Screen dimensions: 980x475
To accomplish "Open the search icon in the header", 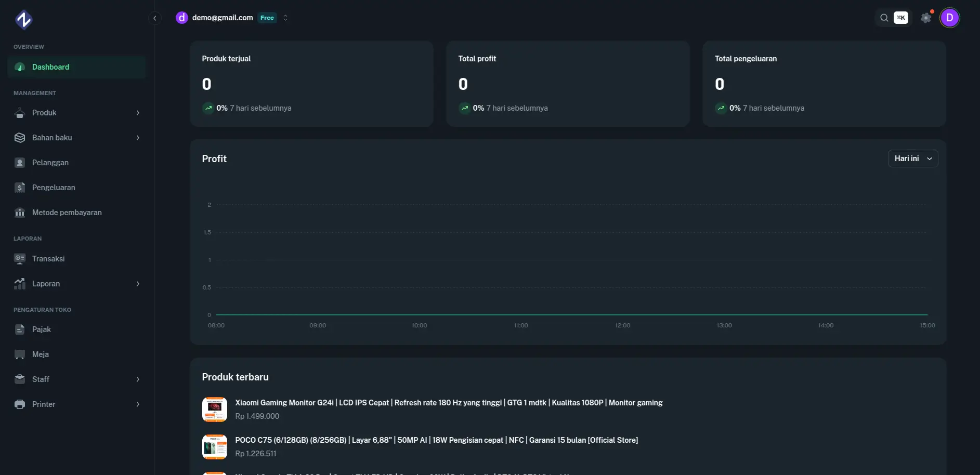I will tap(884, 18).
